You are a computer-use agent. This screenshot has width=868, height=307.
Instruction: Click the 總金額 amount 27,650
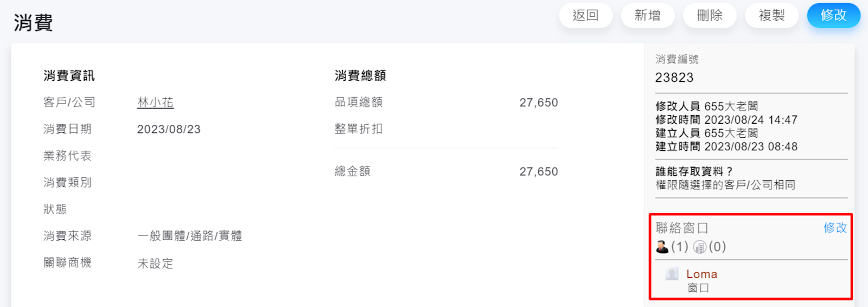[538, 172]
